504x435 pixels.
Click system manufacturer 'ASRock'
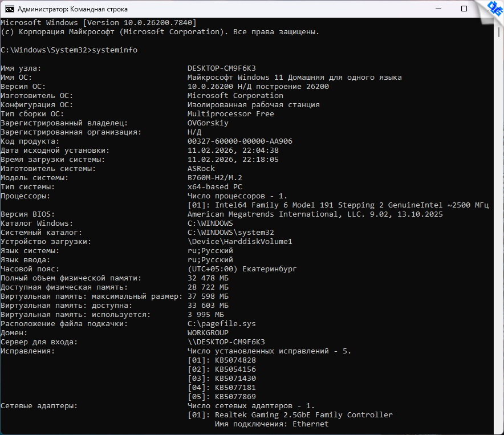tap(201, 169)
